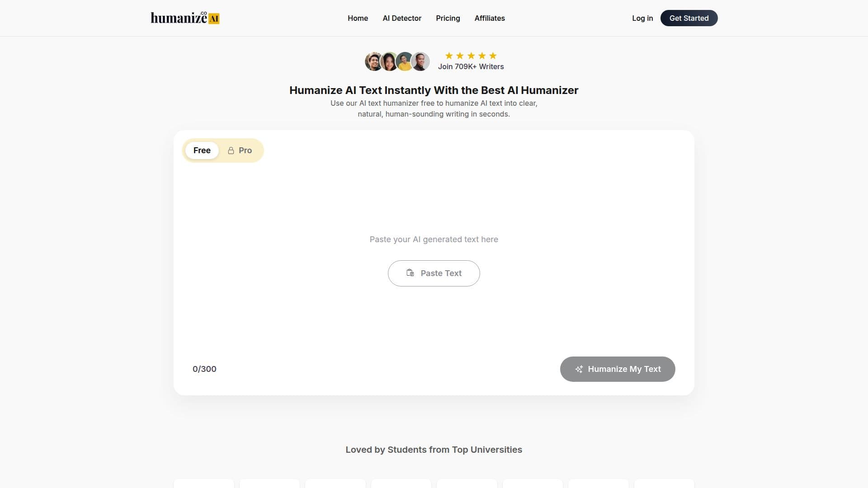Open the Pricing page
The width and height of the screenshot is (868, 488).
point(448,18)
